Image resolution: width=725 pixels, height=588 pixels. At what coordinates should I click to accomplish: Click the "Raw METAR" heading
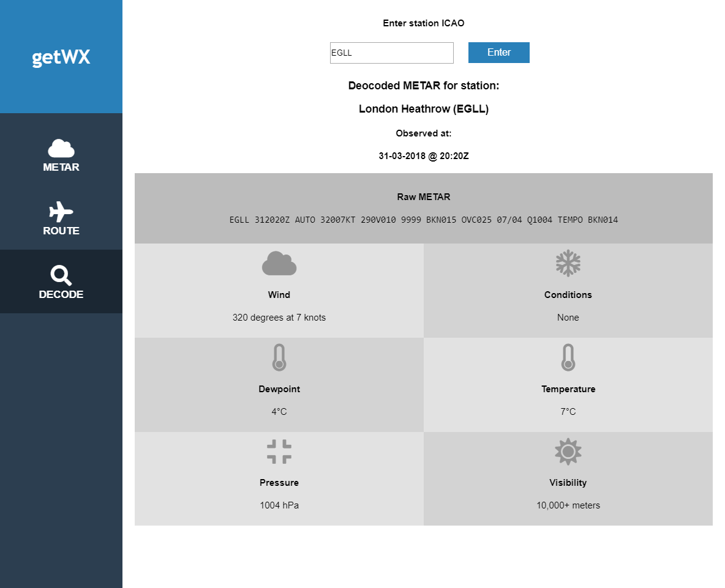(424, 197)
